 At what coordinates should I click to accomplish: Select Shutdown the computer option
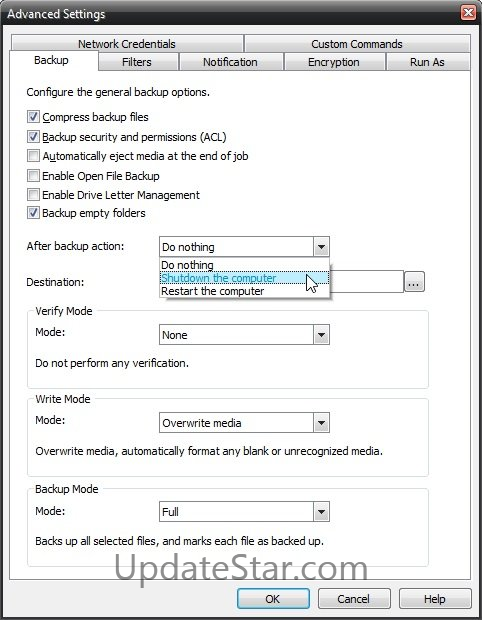pos(244,278)
